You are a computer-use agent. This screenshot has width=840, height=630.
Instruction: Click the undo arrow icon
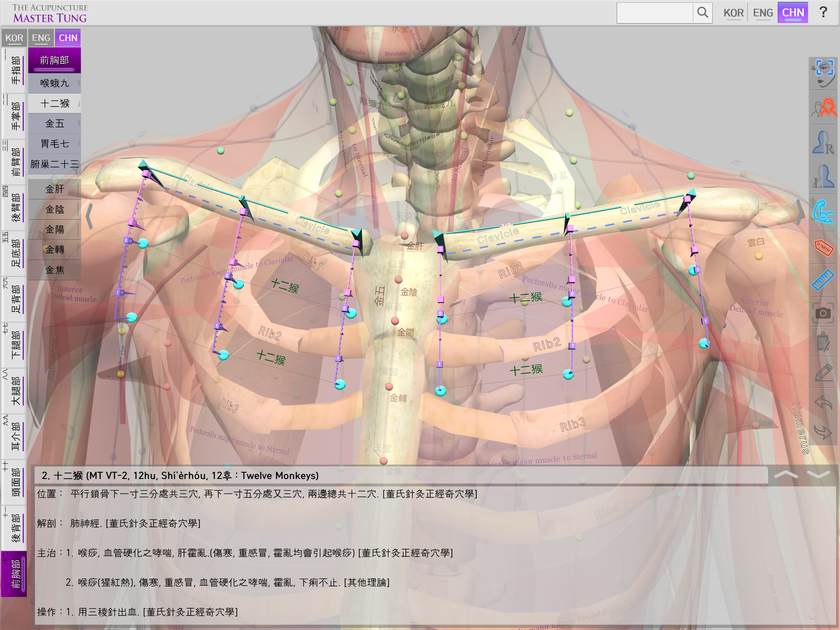coord(822,402)
